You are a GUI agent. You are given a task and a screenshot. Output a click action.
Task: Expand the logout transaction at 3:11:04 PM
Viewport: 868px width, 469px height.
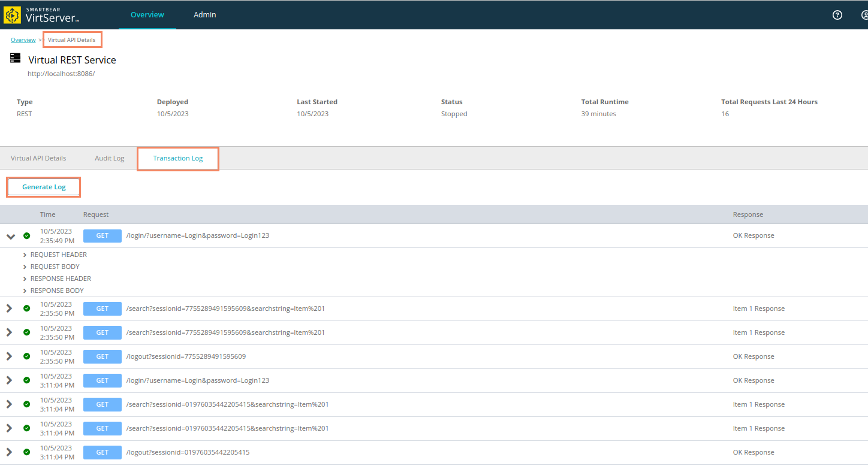pos(9,452)
